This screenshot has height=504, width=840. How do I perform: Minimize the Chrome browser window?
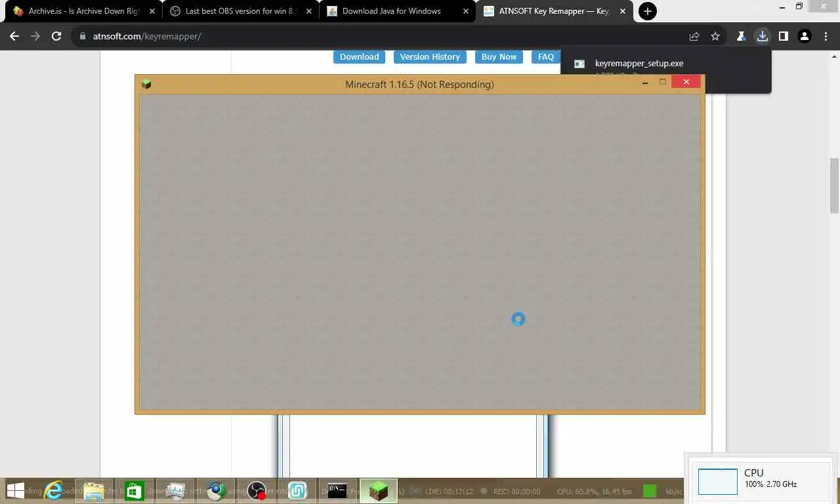point(782,7)
